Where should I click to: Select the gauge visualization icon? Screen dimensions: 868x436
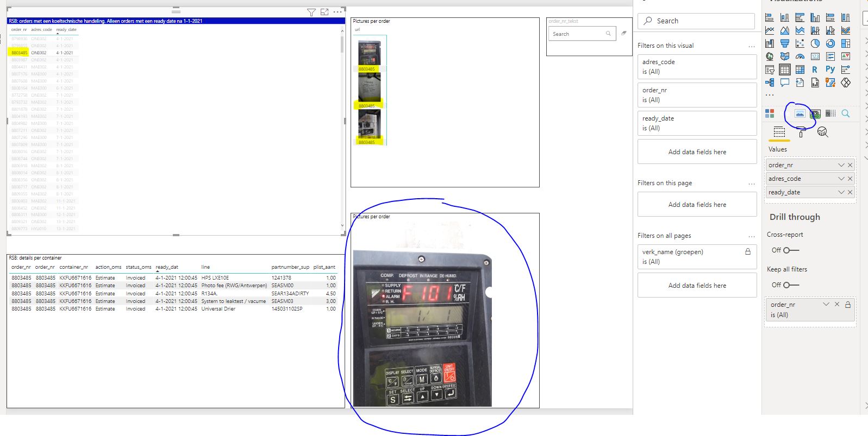800,56
